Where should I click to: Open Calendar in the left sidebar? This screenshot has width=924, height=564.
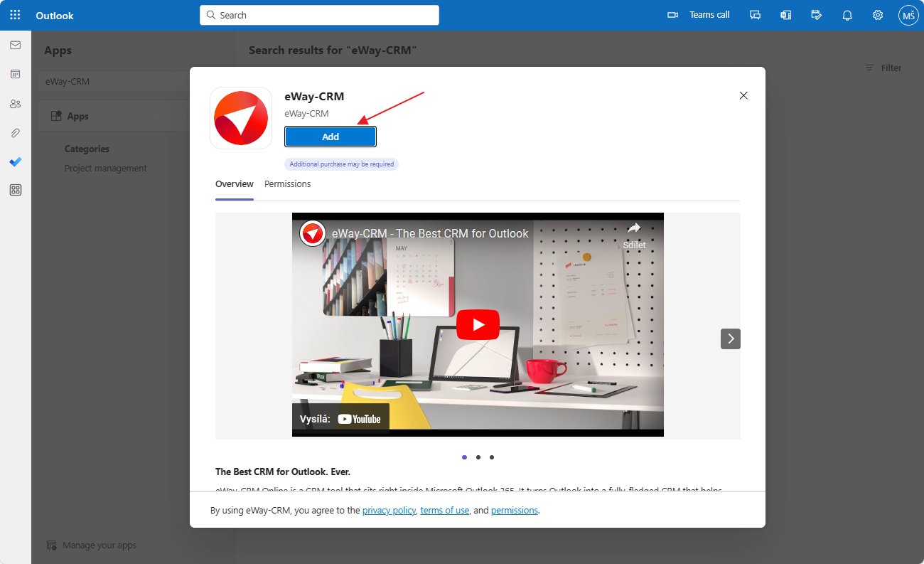click(x=15, y=74)
